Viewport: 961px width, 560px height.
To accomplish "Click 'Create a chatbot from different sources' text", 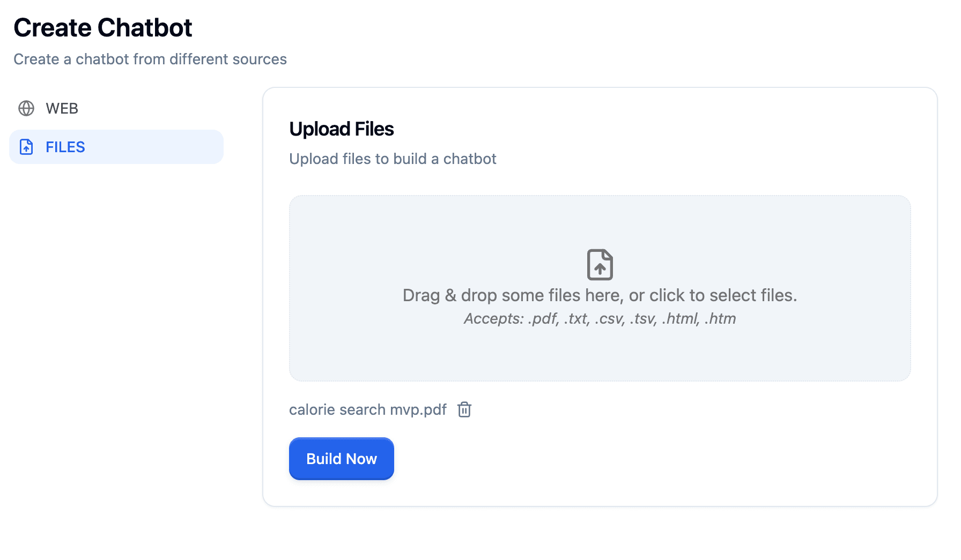I will pyautogui.click(x=150, y=59).
